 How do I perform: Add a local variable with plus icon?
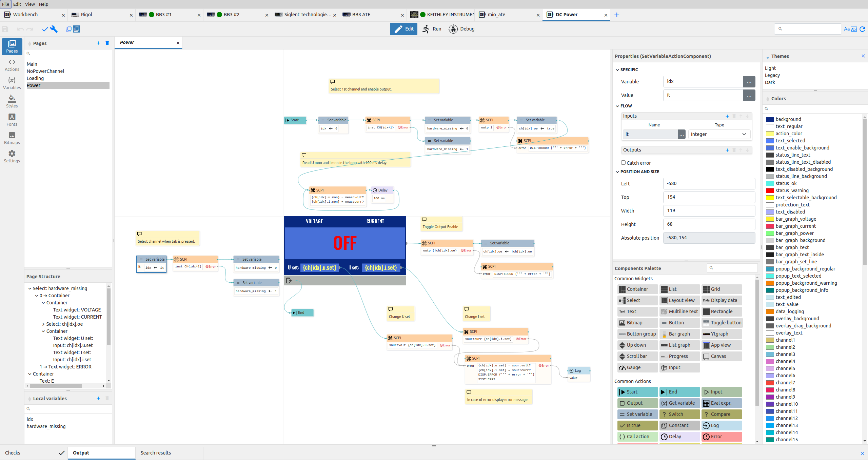(x=98, y=398)
